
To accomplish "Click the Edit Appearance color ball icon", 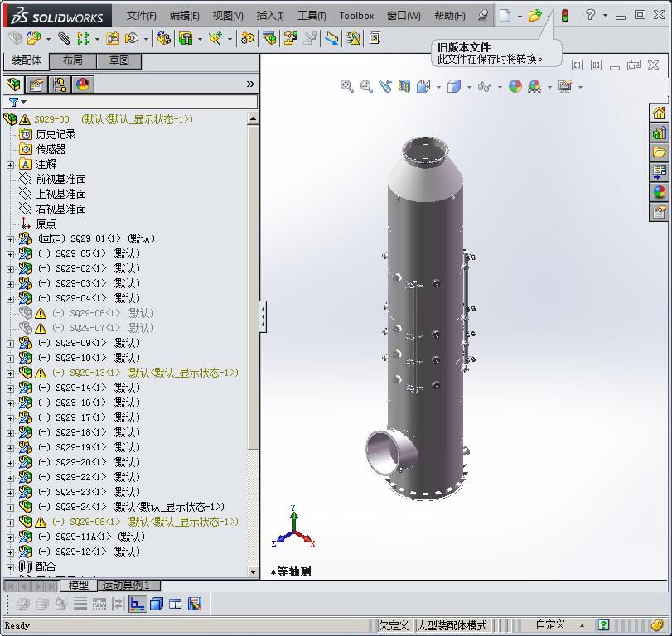I will tap(515, 86).
